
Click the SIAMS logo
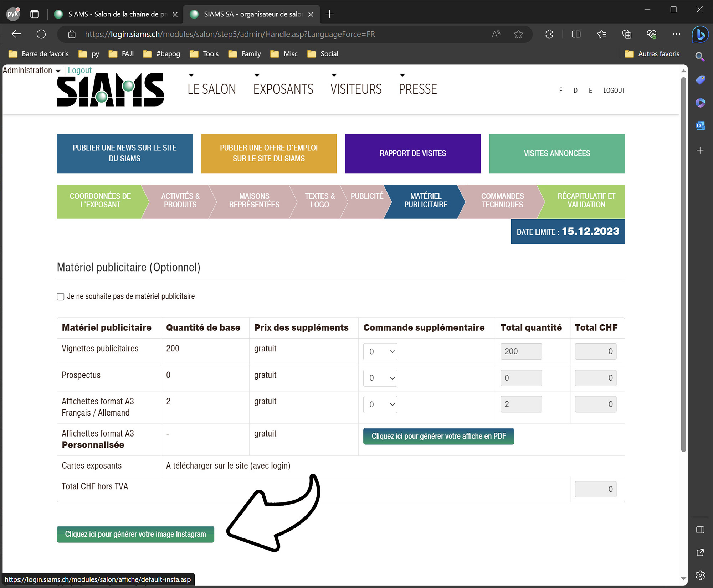point(111,90)
